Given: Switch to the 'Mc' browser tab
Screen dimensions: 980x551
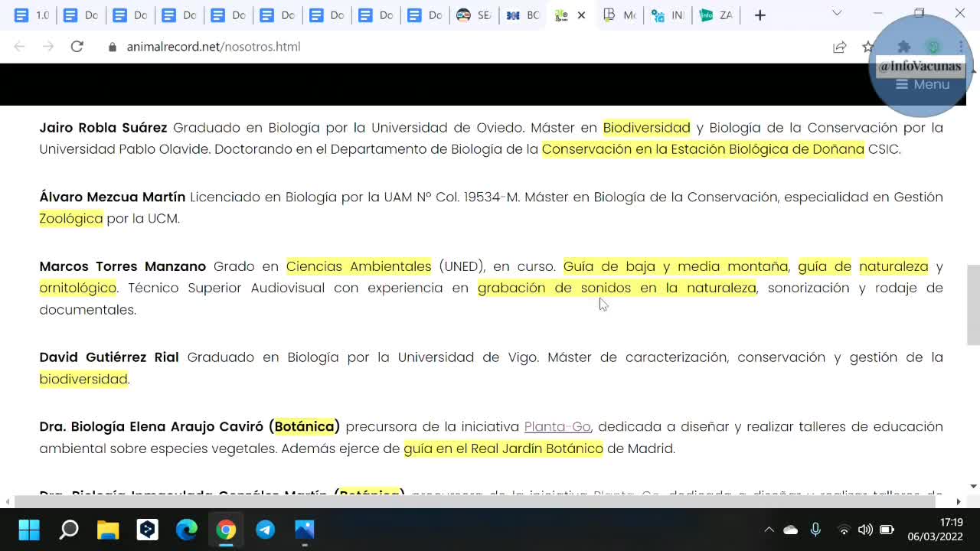Looking at the screenshot, I should (x=620, y=15).
